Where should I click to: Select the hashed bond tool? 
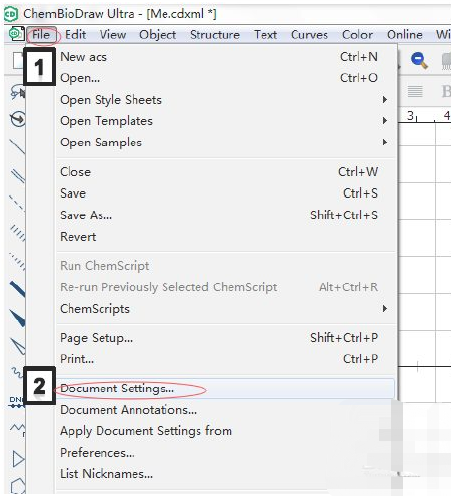tap(17, 232)
